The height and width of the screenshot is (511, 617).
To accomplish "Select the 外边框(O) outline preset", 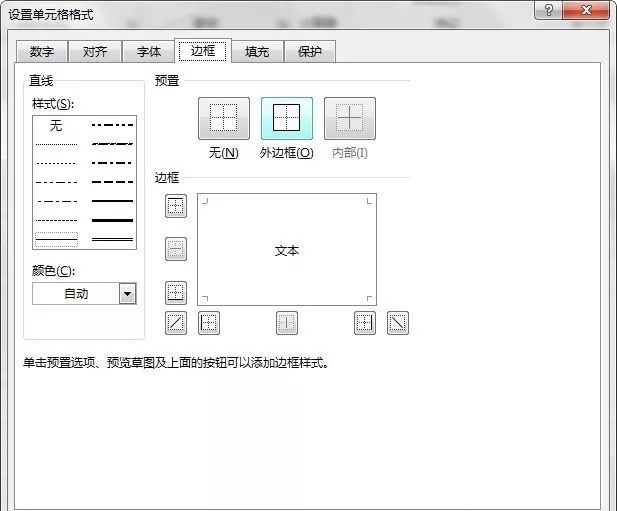I will click(287, 119).
